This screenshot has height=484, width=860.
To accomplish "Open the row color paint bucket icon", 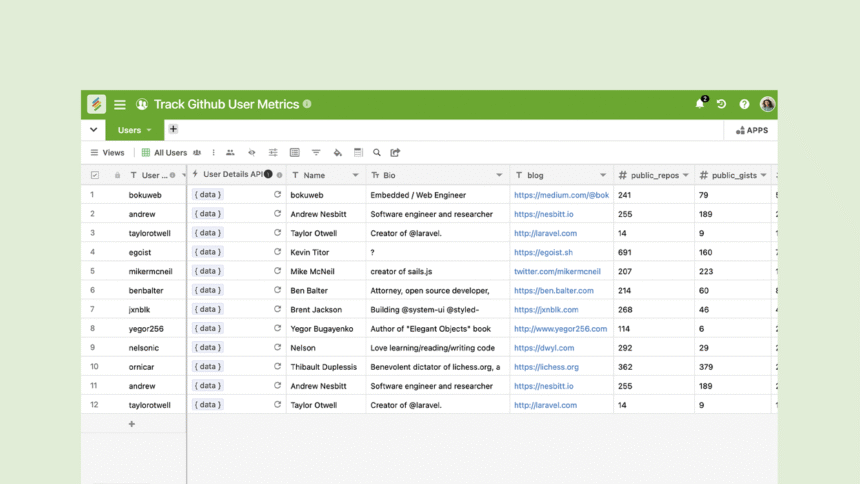I will tap(337, 153).
